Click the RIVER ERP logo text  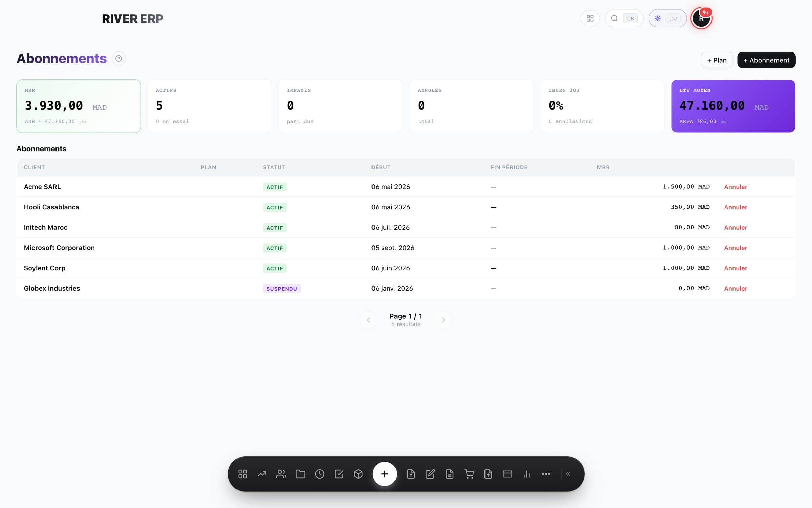(132, 19)
